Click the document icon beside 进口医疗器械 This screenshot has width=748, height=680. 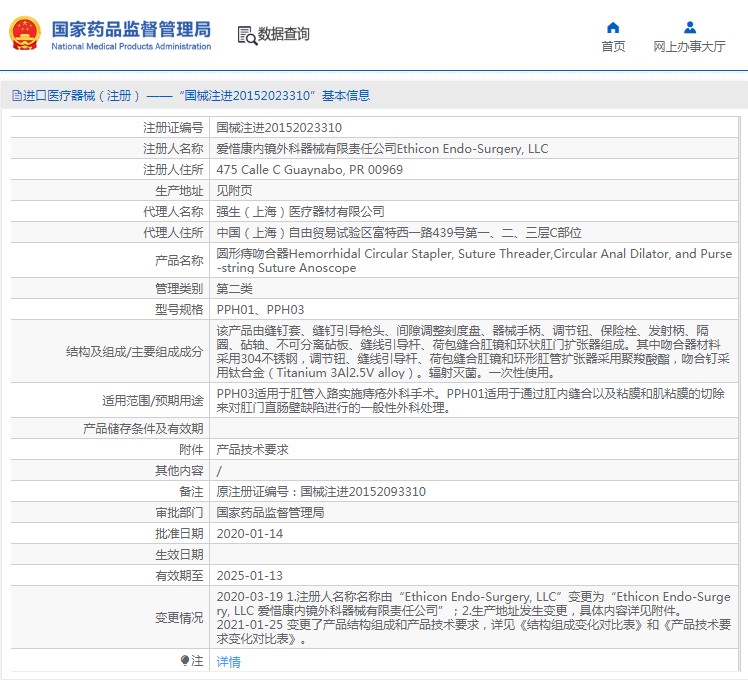(x=16, y=96)
